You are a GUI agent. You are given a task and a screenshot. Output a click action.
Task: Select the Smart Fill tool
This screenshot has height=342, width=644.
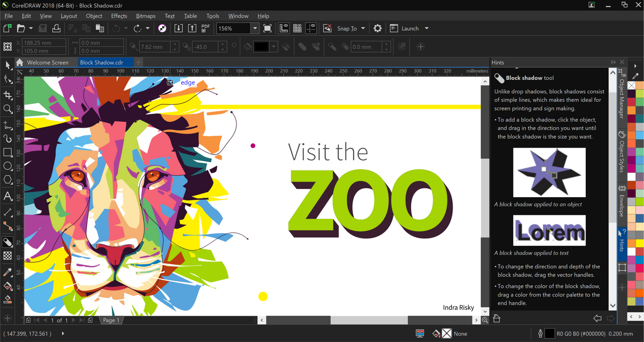tap(8, 300)
